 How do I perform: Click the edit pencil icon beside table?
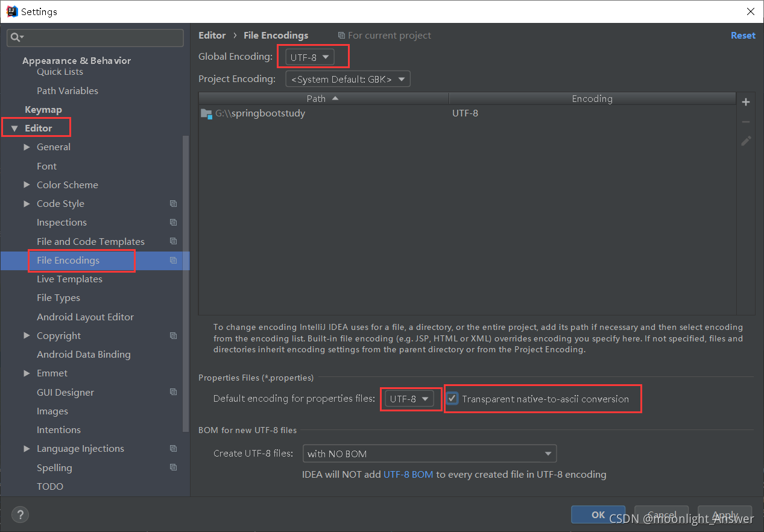pyautogui.click(x=746, y=141)
